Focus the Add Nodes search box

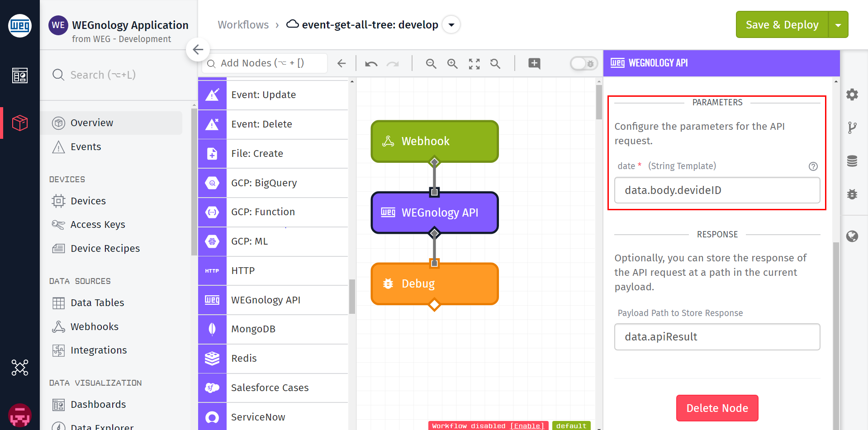coord(265,63)
